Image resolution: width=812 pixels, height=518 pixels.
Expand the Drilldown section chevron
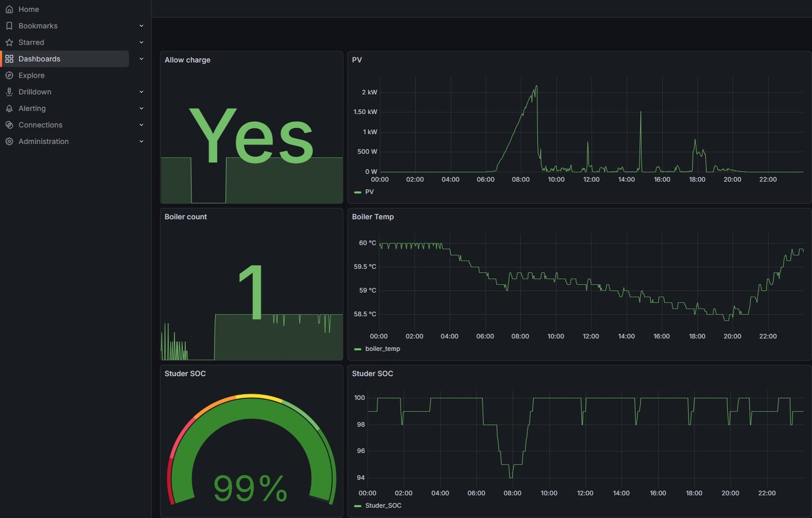coord(141,92)
